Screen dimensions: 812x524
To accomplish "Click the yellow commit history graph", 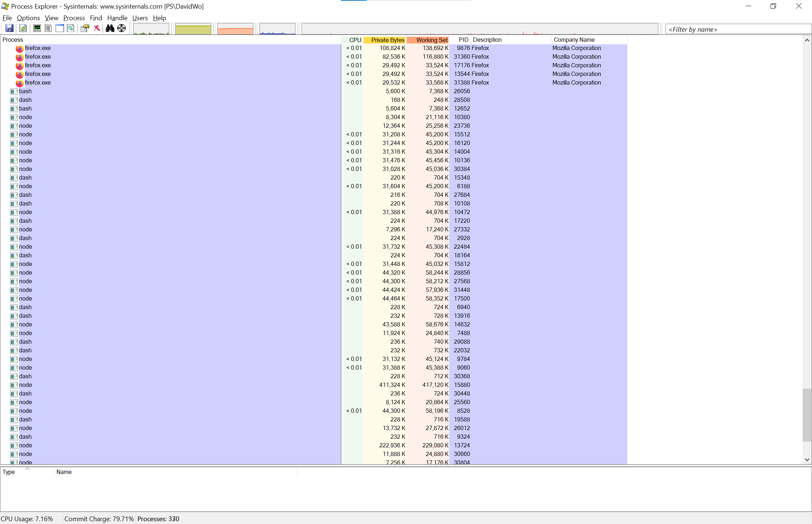I will 193,29.
